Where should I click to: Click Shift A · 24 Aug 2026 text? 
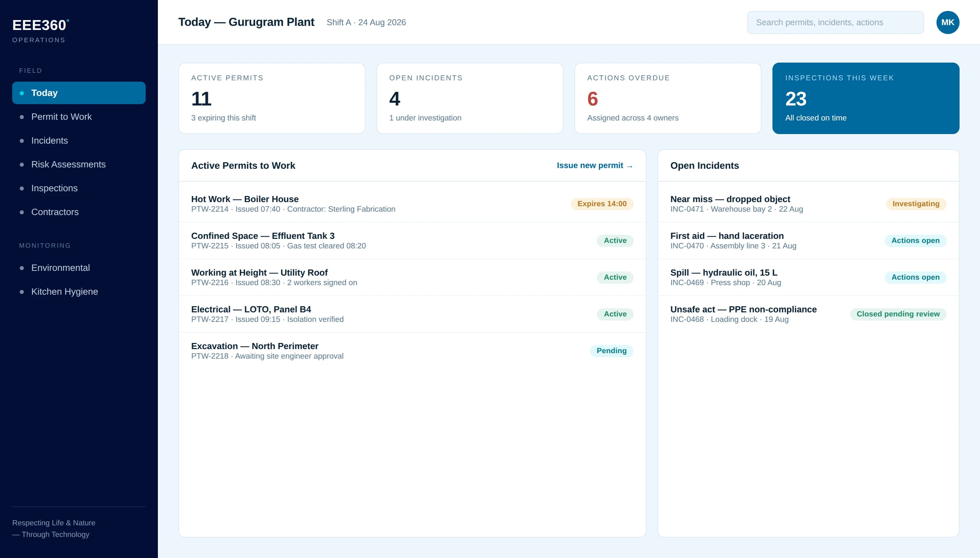pos(366,22)
